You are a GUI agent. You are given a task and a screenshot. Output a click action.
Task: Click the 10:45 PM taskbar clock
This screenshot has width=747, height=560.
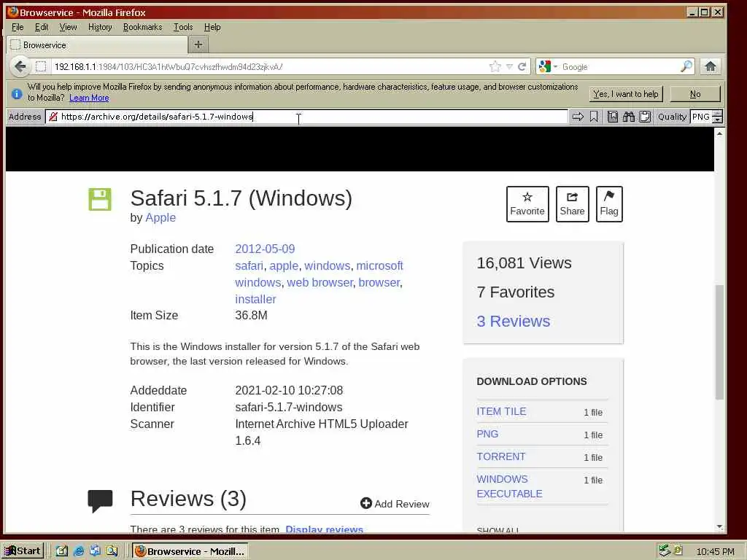715,551
